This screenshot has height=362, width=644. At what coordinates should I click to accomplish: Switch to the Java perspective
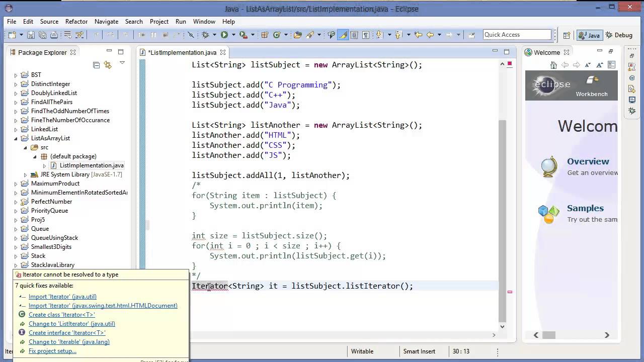[x=589, y=35]
